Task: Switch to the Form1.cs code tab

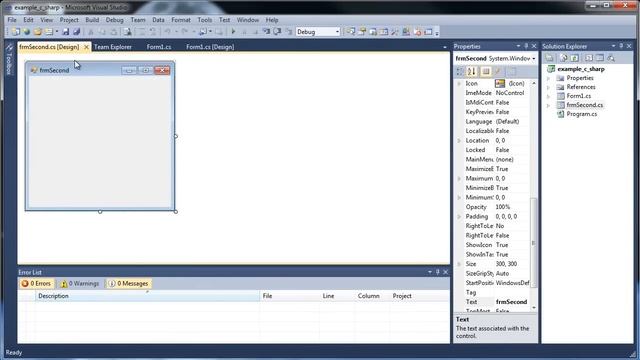Action: tap(159, 47)
